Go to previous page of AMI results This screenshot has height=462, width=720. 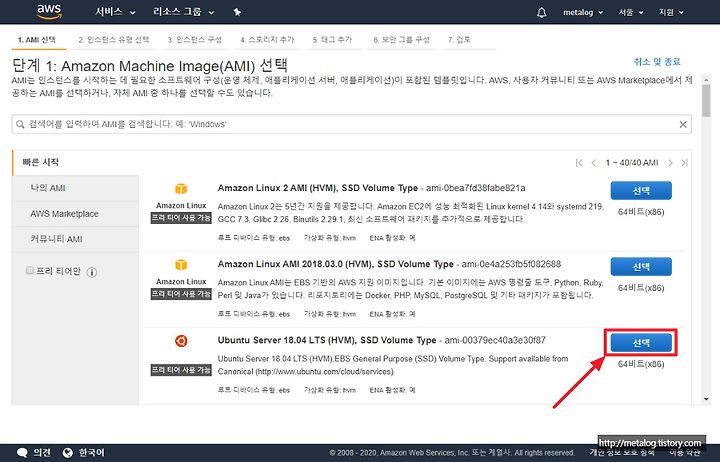click(594, 163)
